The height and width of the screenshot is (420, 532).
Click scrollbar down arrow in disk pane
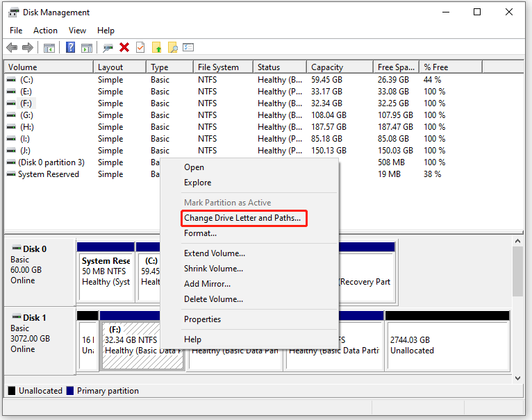pyautogui.click(x=517, y=378)
